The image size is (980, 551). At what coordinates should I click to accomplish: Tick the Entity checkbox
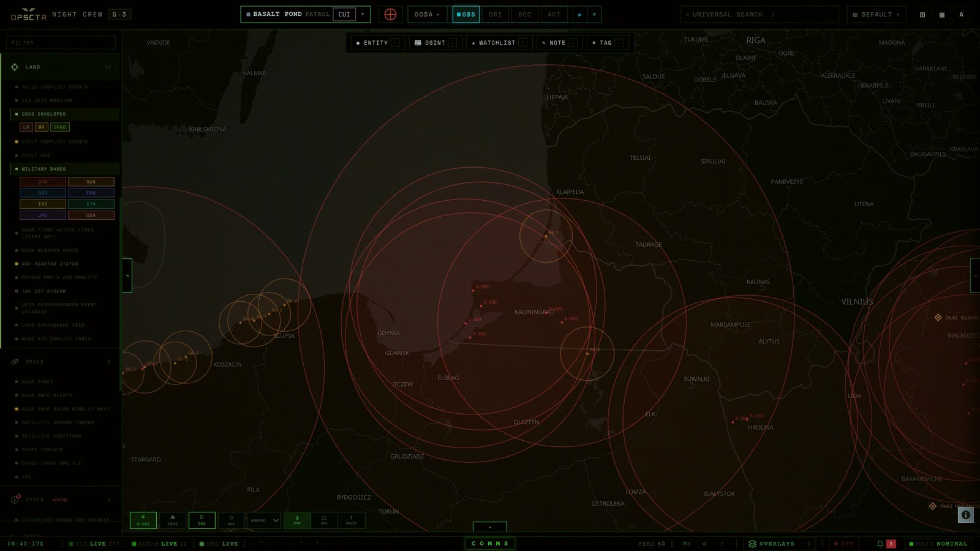396,43
